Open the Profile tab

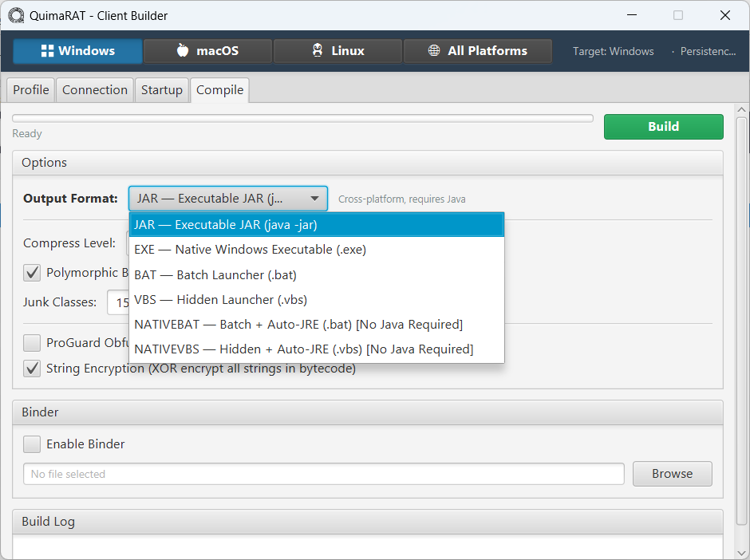31,90
